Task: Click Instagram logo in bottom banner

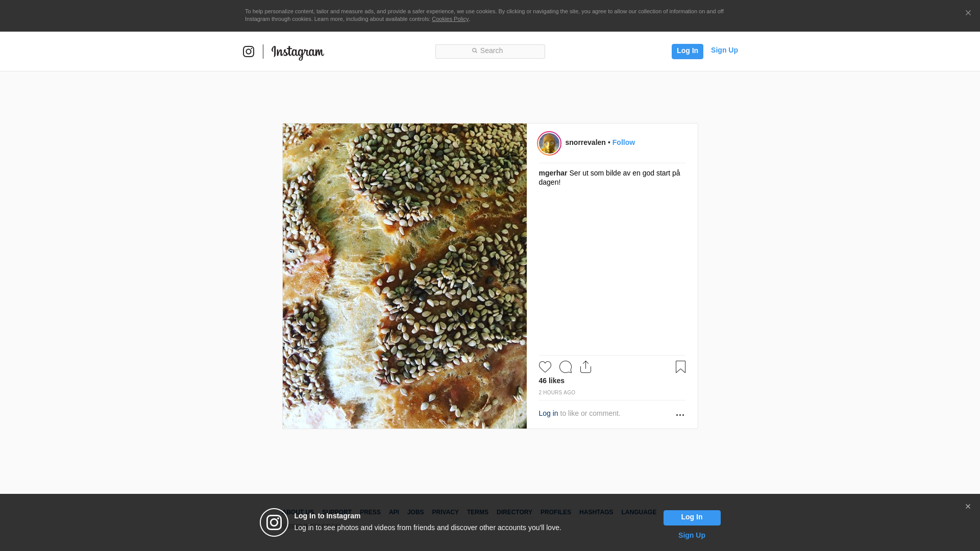Action: pos(274,522)
